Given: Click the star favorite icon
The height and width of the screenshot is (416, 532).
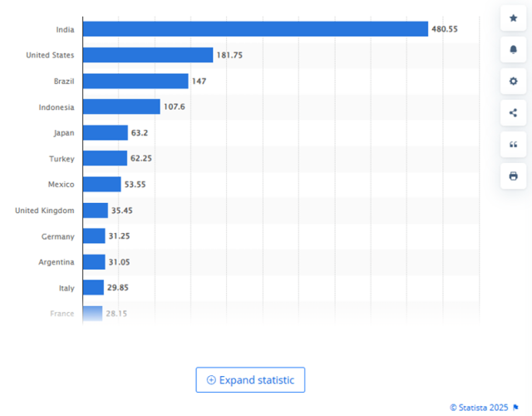Looking at the screenshot, I should tap(513, 17).
